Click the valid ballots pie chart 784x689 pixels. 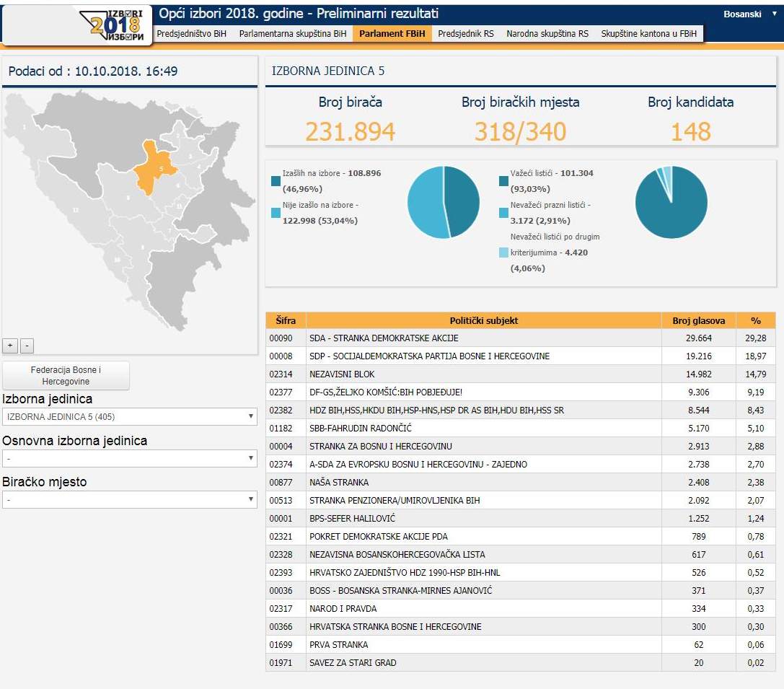tap(671, 202)
